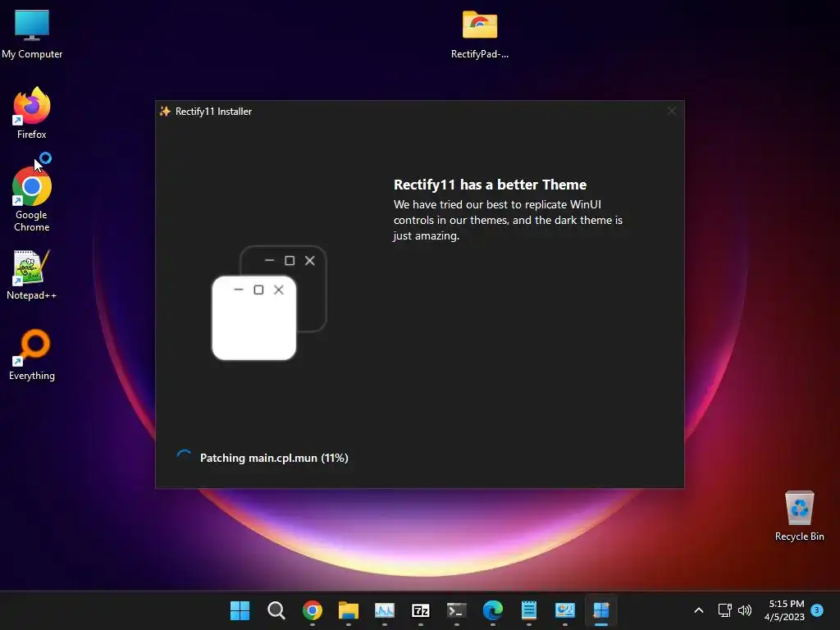Click the greyed-out close button of Rectify11 Installer
Image resolution: width=840 pixels, height=630 pixels.
(x=671, y=111)
